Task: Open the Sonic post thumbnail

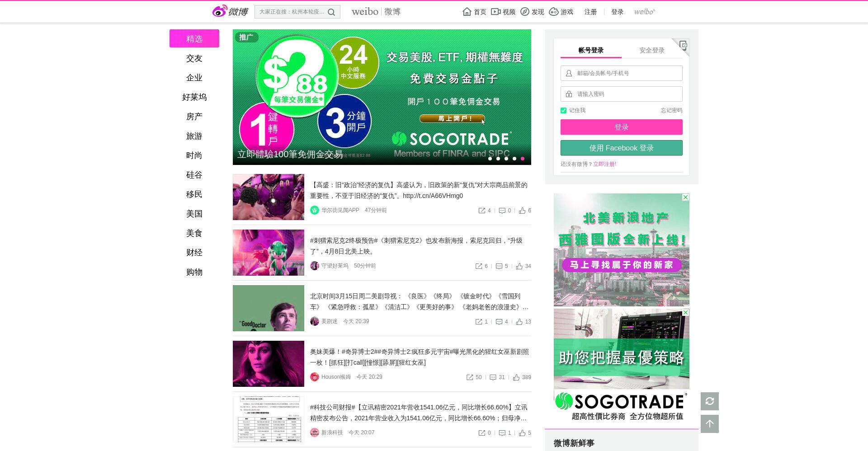Action: (x=269, y=253)
